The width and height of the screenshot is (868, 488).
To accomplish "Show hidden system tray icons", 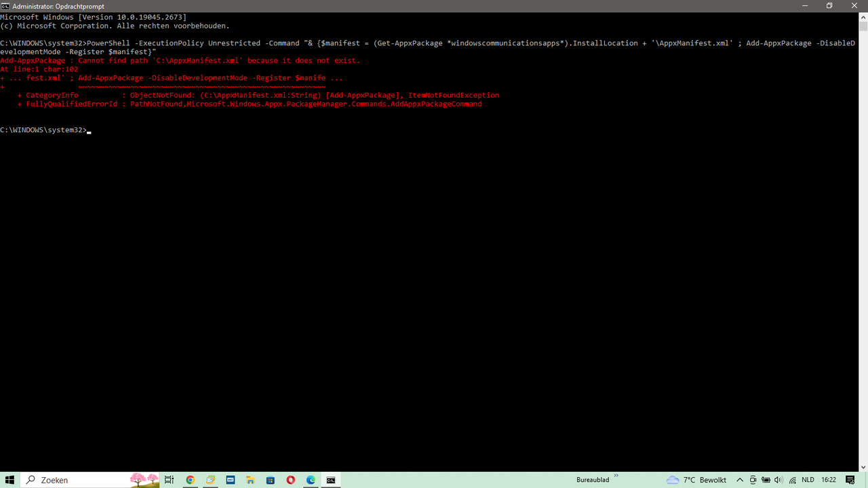I will tap(740, 480).
